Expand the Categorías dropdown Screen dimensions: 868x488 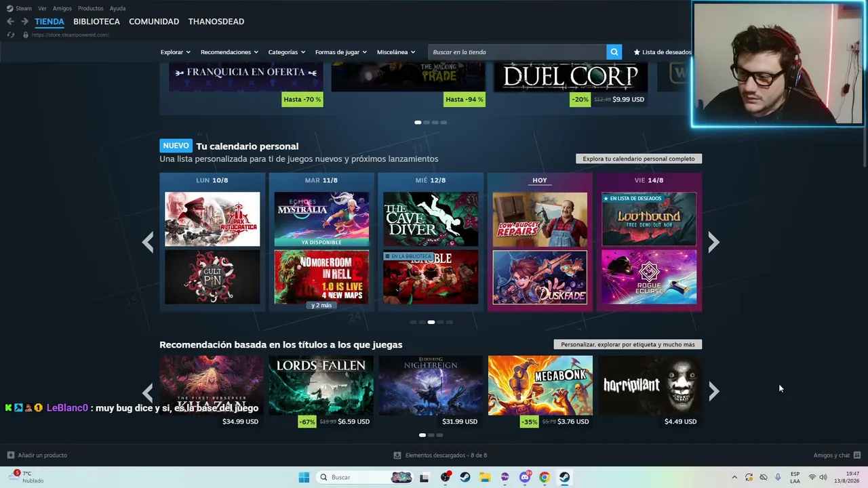coord(287,52)
